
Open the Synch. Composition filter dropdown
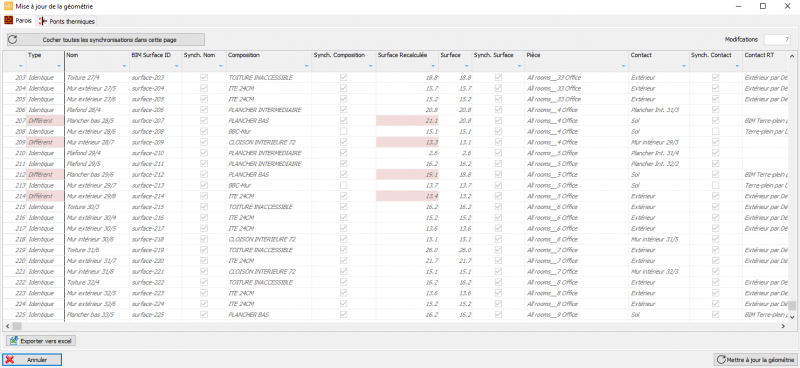(x=370, y=66)
